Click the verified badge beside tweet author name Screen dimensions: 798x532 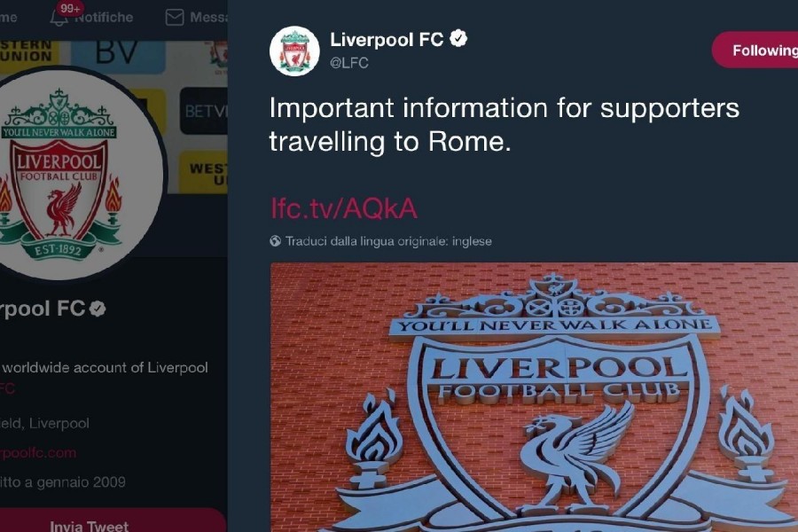[x=459, y=39]
